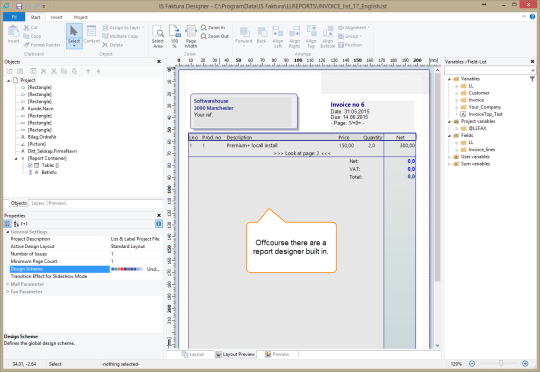Set zoom to 100 % icon
The width and height of the screenshot is (540, 372).
pyautogui.click(x=175, y=36)
